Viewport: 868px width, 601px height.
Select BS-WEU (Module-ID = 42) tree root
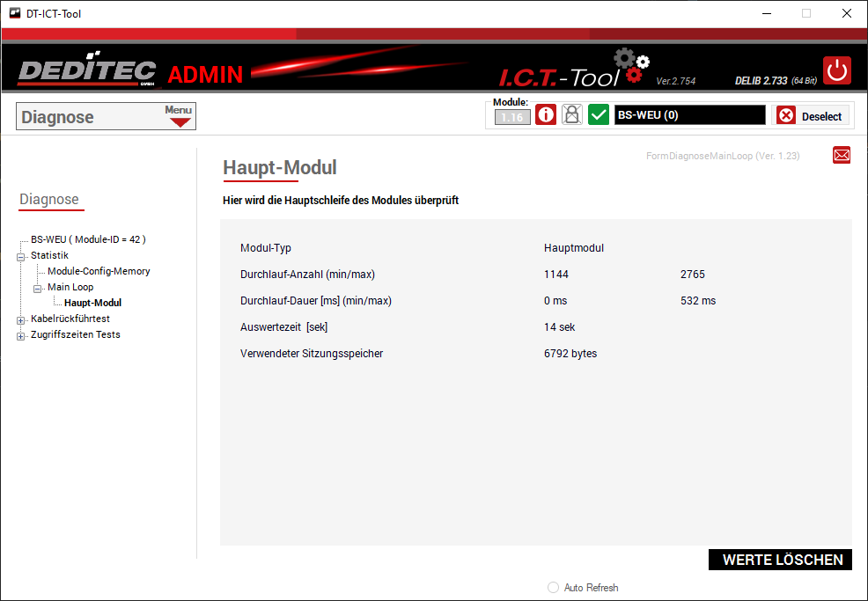pos(88,239)
